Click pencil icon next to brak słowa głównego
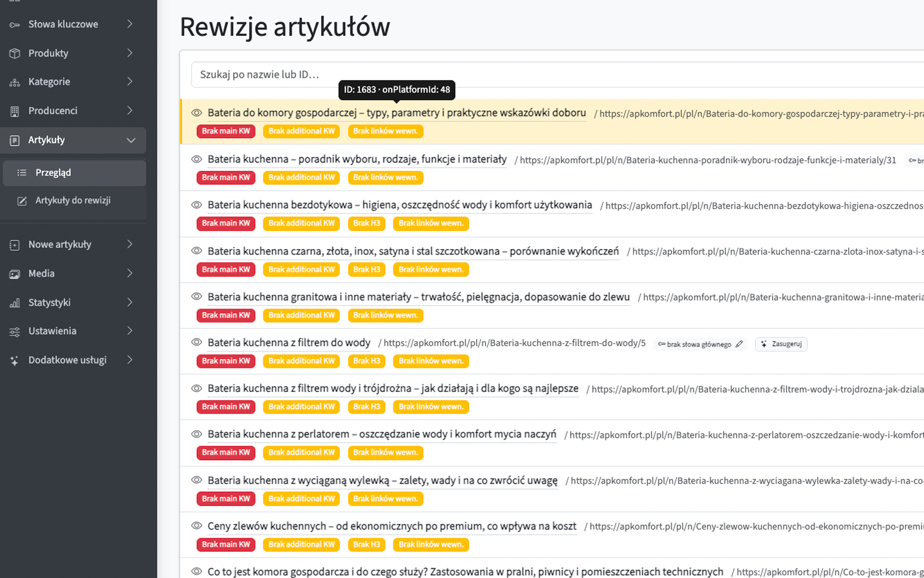Viewport: 924px width, 578px height. (x=739, y=344)
